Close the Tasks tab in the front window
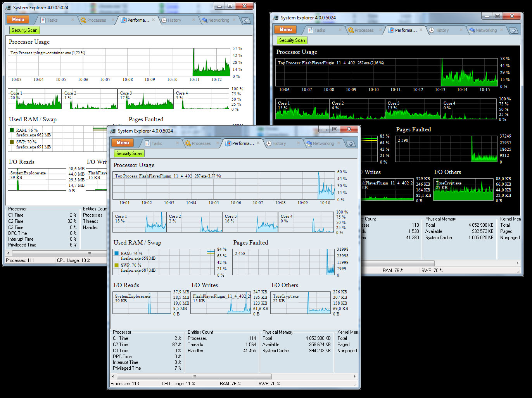The height and width of the screenshot is (398, 532). click(x=178, y=143)
